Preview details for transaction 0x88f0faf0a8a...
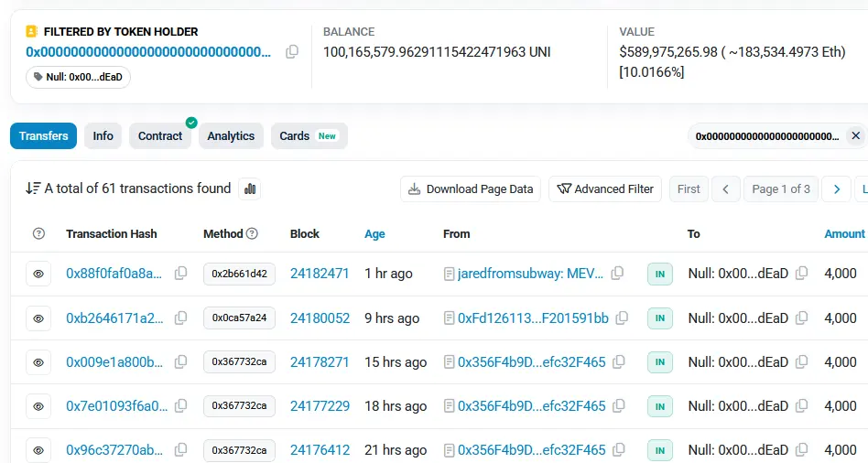 tap(38, 274)
